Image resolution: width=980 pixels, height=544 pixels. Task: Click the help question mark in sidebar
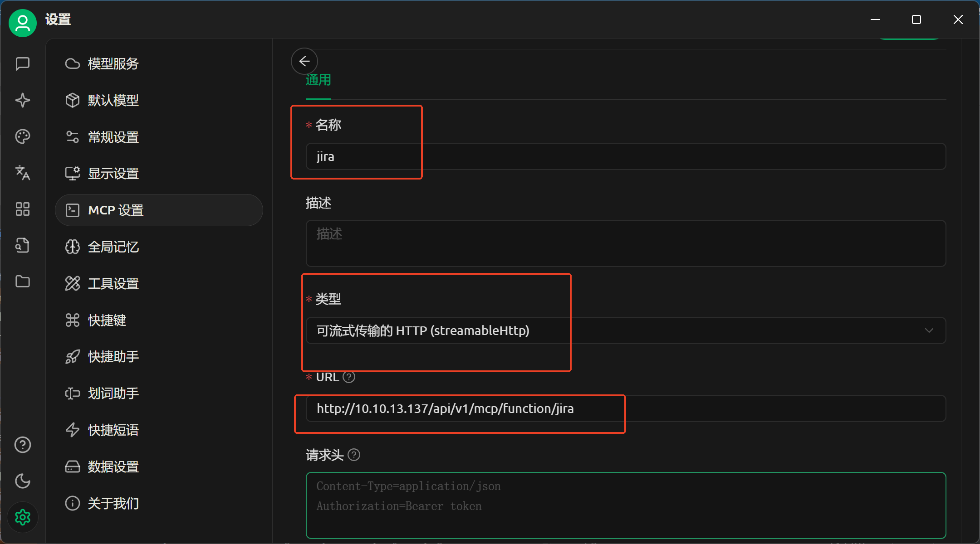coord(22,445)
